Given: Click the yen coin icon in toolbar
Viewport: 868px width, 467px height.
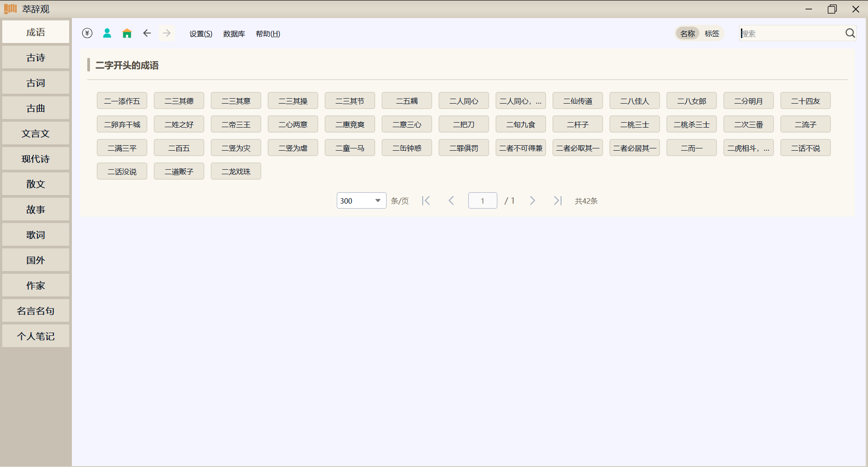Looking at the screenshot, I should [87, 33].
